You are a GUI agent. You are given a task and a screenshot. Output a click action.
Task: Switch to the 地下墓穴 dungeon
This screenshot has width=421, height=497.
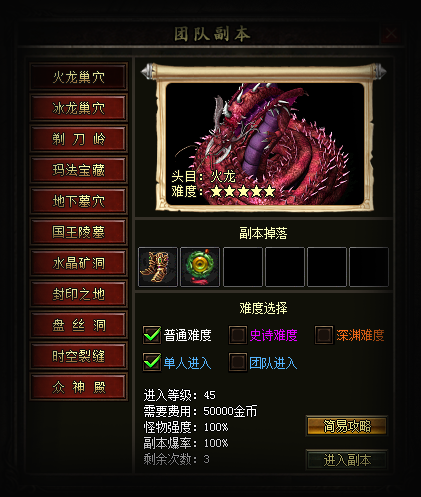pos(79,201)
